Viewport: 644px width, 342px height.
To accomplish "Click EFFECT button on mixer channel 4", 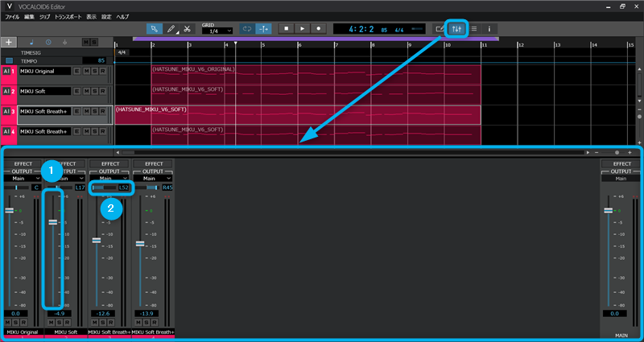I will click(x=153, y=164).
